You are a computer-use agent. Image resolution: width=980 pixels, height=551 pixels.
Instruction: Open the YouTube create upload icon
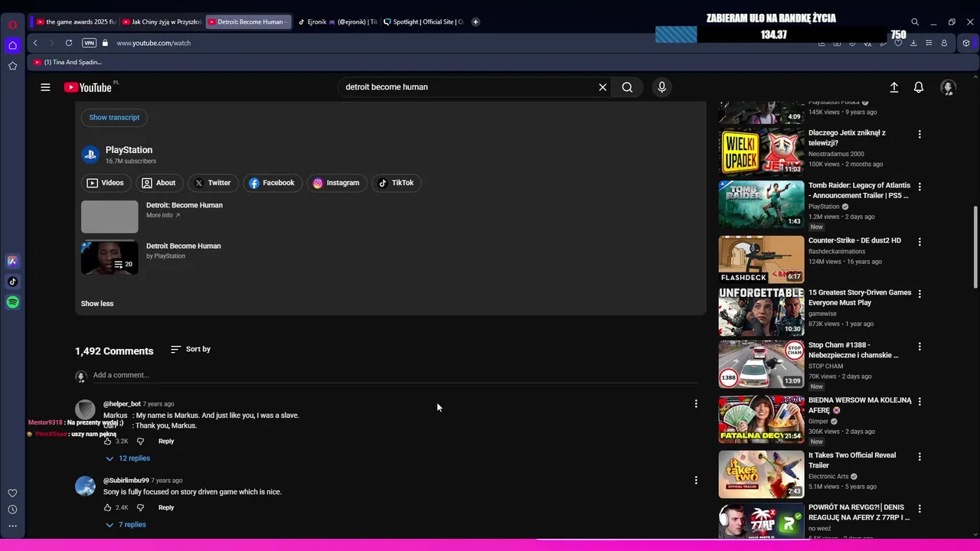point(893,87)
